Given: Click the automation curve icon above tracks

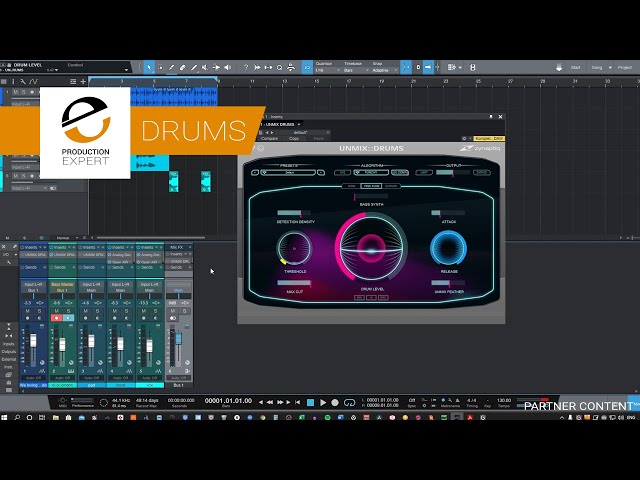Looking at the screenshot, I should click(33, 82).
